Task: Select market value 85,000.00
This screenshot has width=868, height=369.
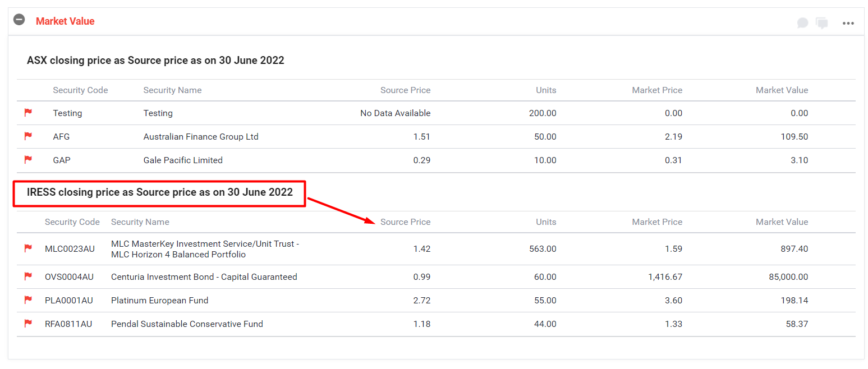Action: [x=789, y=277]
